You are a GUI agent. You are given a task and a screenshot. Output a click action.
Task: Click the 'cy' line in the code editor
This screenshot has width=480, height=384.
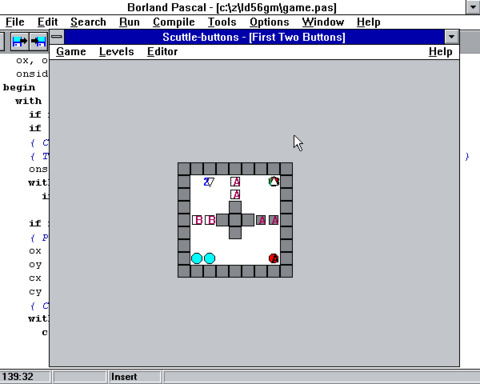tap(35, 292)
